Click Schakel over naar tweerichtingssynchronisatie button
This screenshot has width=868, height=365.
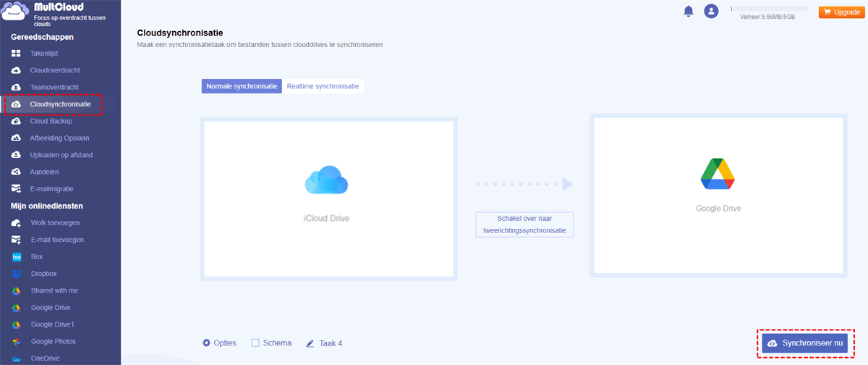click(524, 225)
